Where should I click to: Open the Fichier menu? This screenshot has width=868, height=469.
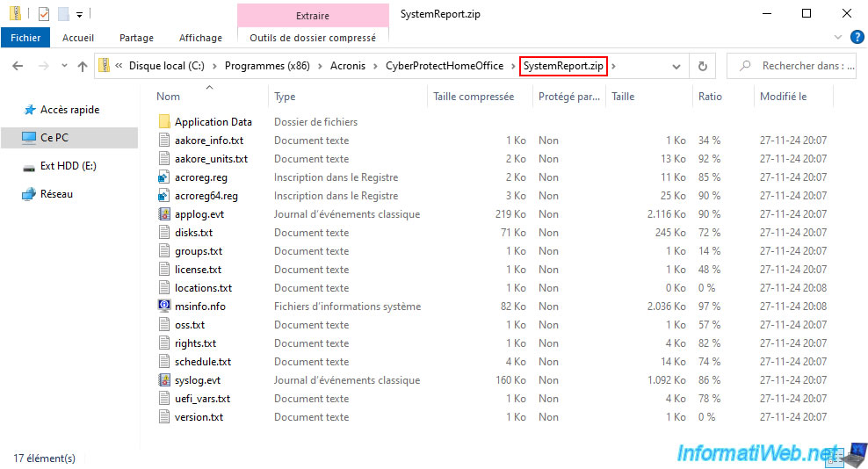pyautogui.click(x=25, y=38)
